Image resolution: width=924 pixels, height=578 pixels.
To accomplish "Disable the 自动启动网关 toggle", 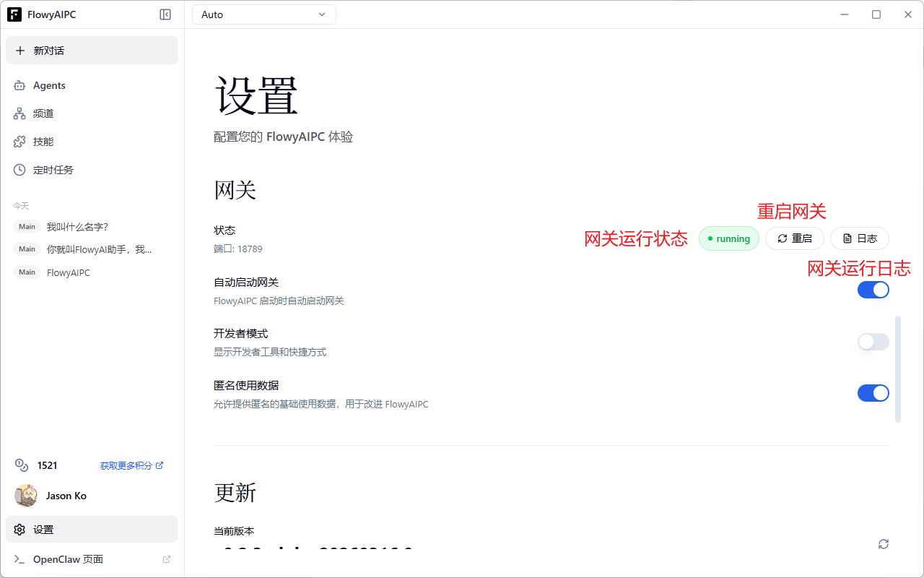I will 873,289.
